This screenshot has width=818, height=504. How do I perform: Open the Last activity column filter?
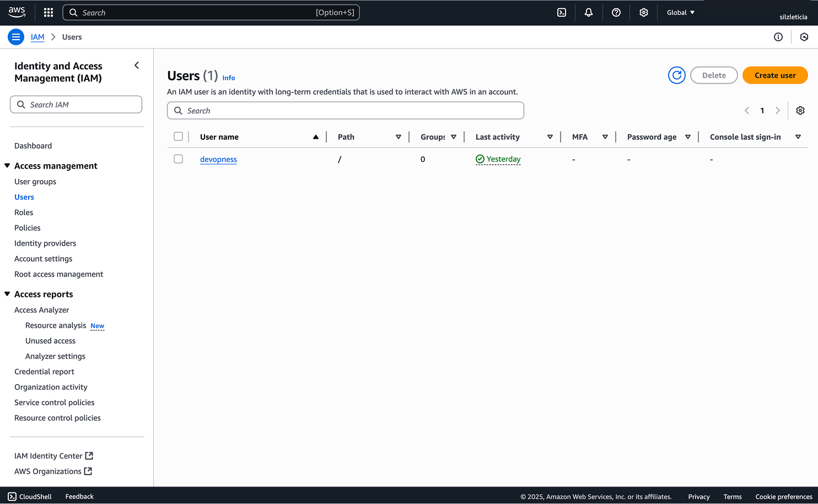pyautogui.click(x=550, y=137)
